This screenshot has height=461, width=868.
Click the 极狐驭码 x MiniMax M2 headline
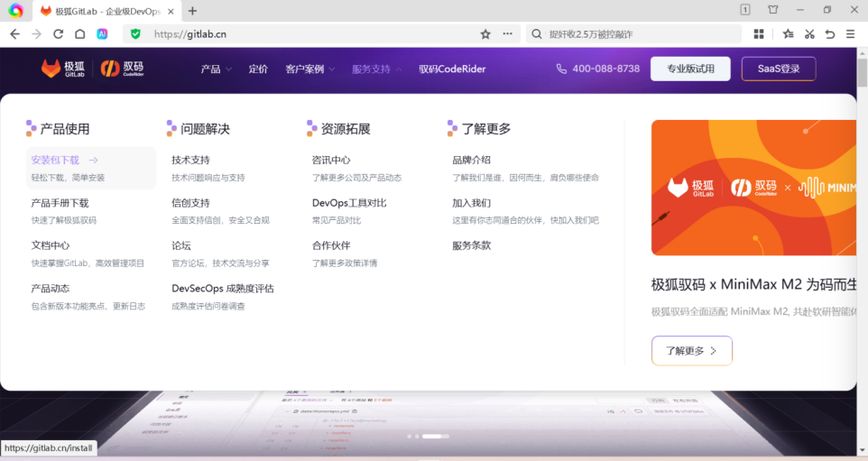753,284
